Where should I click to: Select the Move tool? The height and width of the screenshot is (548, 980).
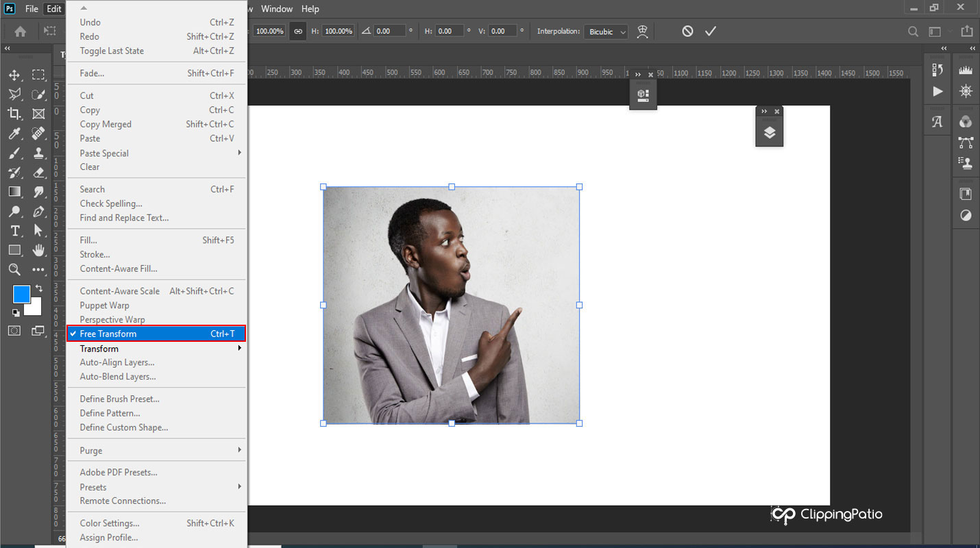click(14, 75)
